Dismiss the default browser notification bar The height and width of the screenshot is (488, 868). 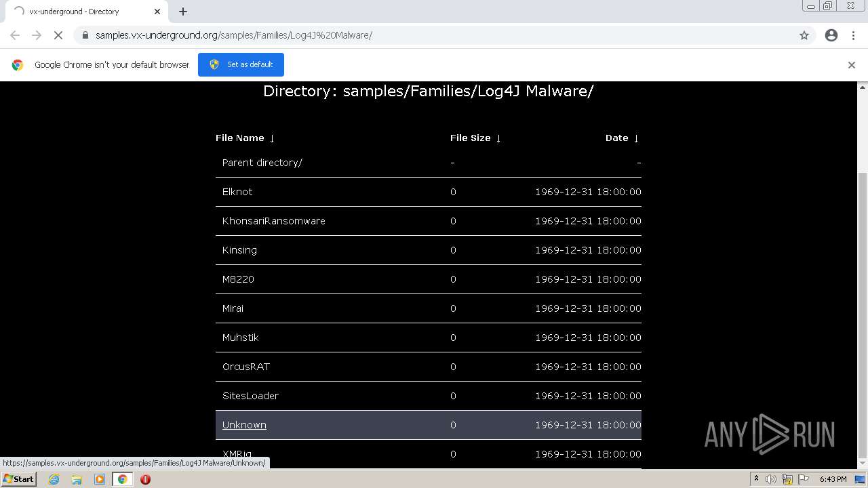pos(852,65)
